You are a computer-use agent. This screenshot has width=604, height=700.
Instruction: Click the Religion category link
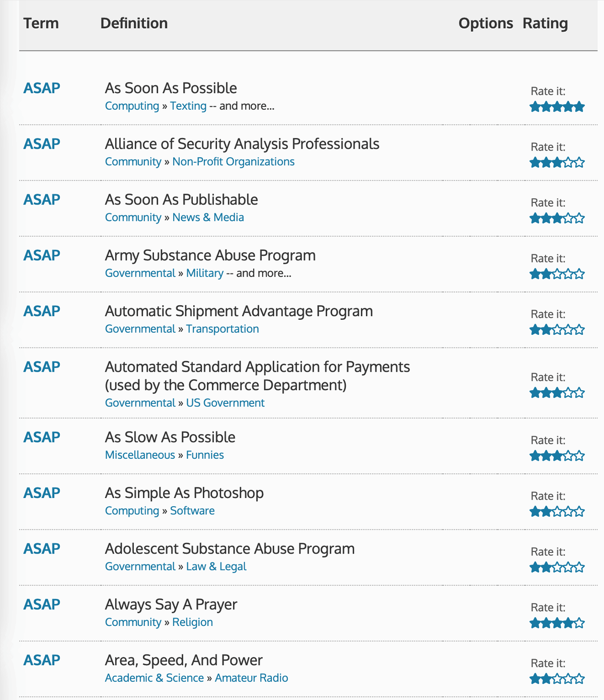tap(193, 622)
